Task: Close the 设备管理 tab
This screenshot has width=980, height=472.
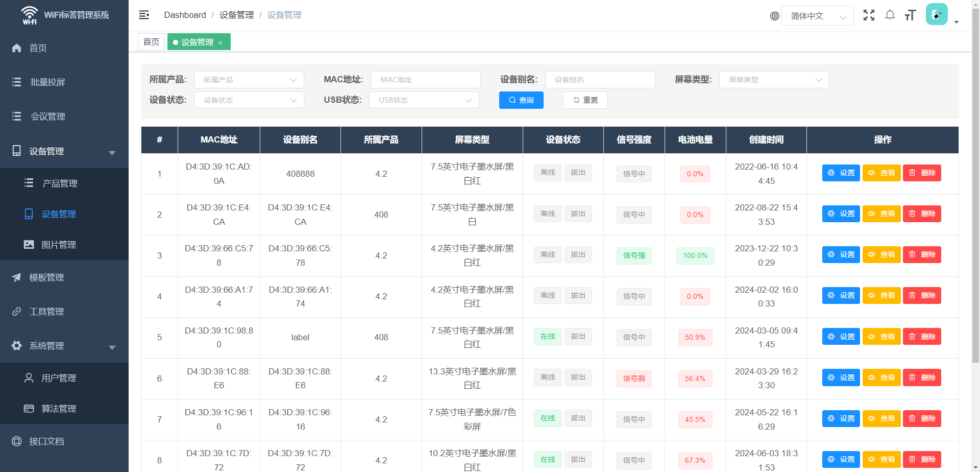Action: (220, 42)
